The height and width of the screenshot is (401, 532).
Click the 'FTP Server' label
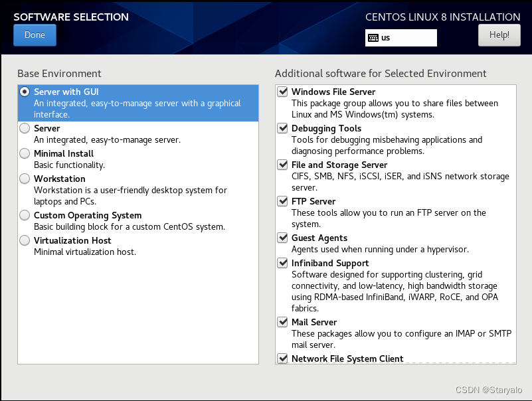(x=313, y=202)
